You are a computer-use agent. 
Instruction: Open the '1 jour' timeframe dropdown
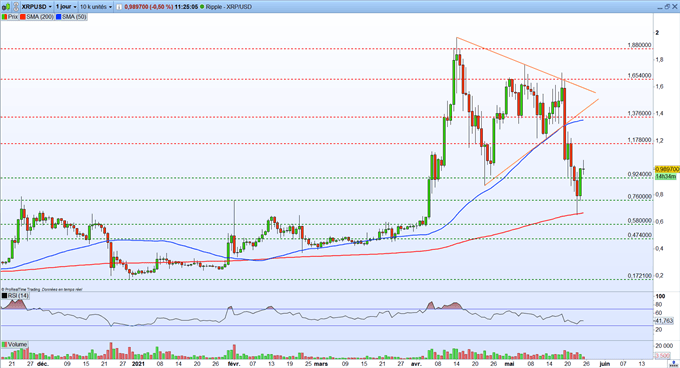coord(66,7)
